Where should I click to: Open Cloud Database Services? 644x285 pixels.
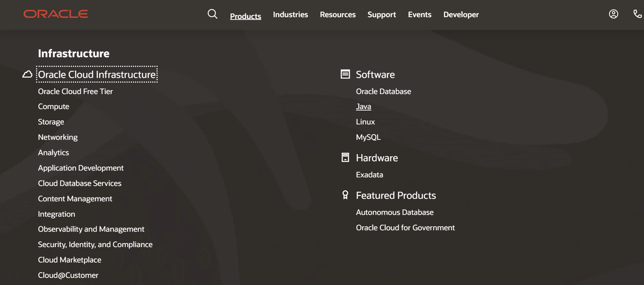(80, 183)
